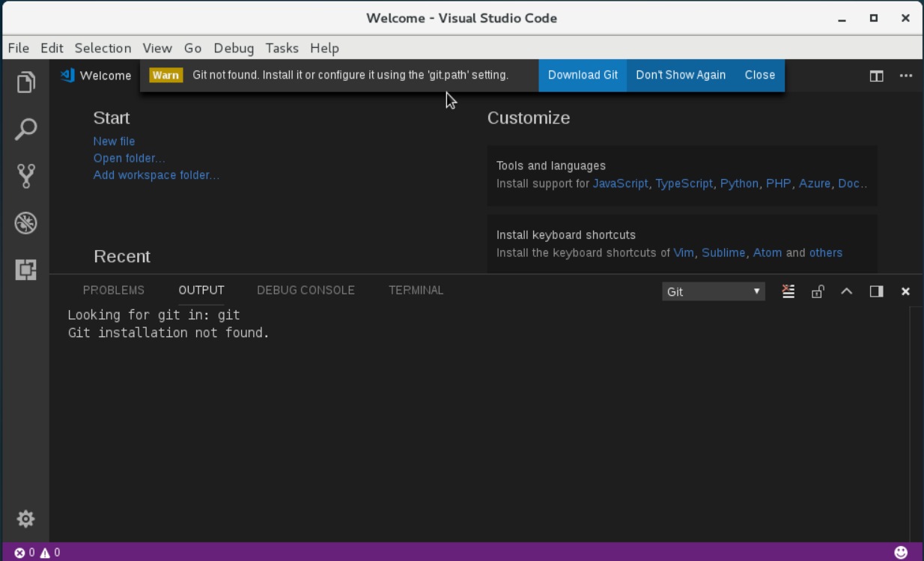Switch to the PROBLEMS tab
The width and height of the screenshot is (924, 561).
[x=113, y=290]
